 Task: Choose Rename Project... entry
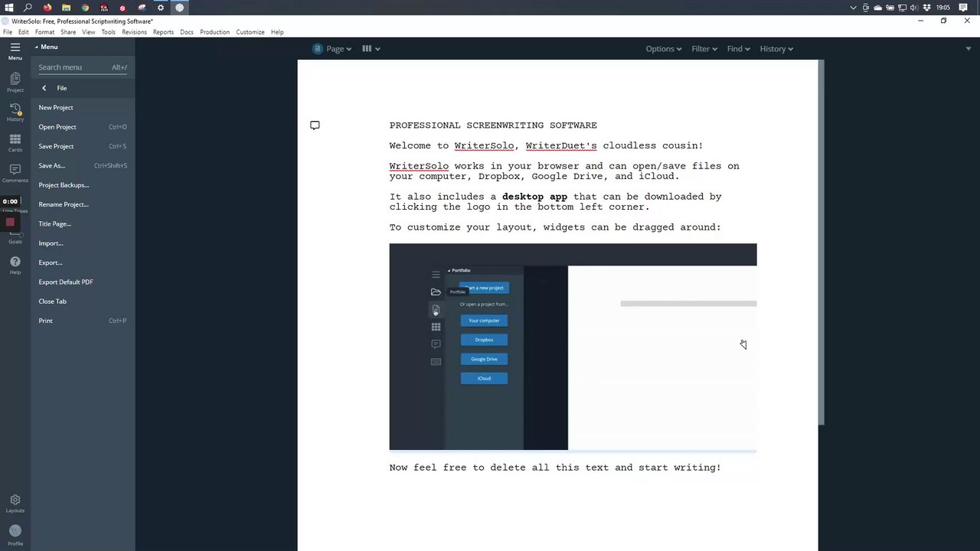[x=83, y=204]
